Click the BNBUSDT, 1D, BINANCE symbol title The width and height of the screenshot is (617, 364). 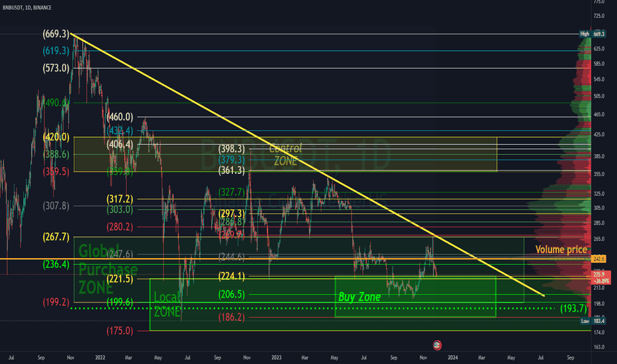click(26, 7)
